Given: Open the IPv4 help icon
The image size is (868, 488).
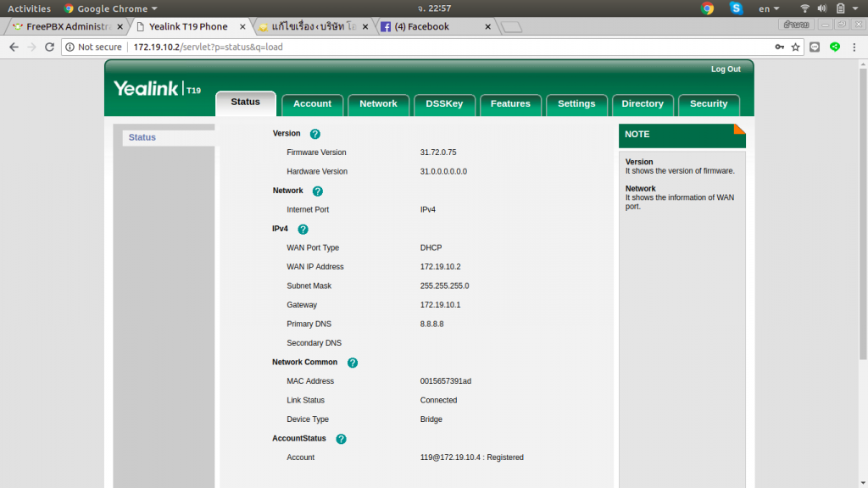Looking at the screenshot, I should [x=303, y=229].
